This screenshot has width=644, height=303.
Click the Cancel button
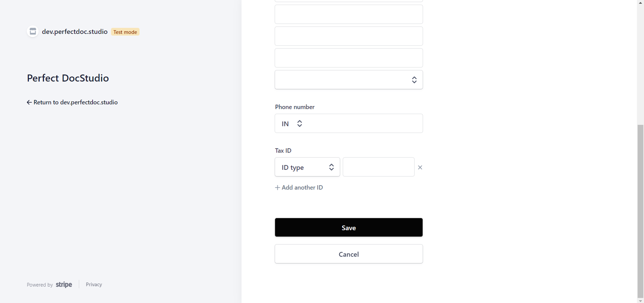point(348,254)
